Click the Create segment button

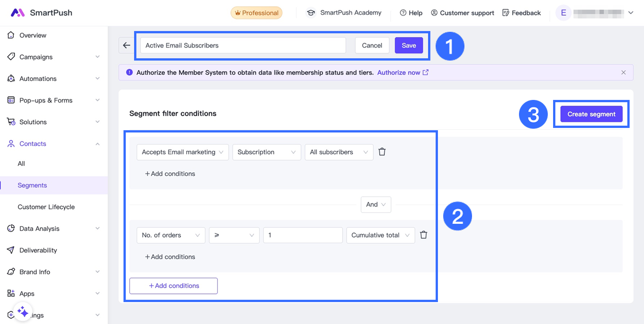pos(591,114)
